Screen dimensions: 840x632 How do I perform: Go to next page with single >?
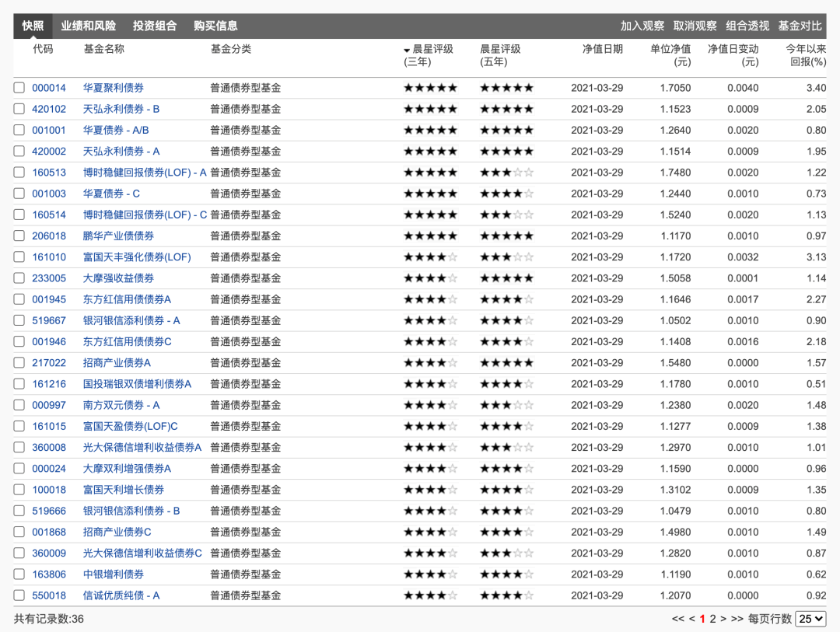(723, 619)
